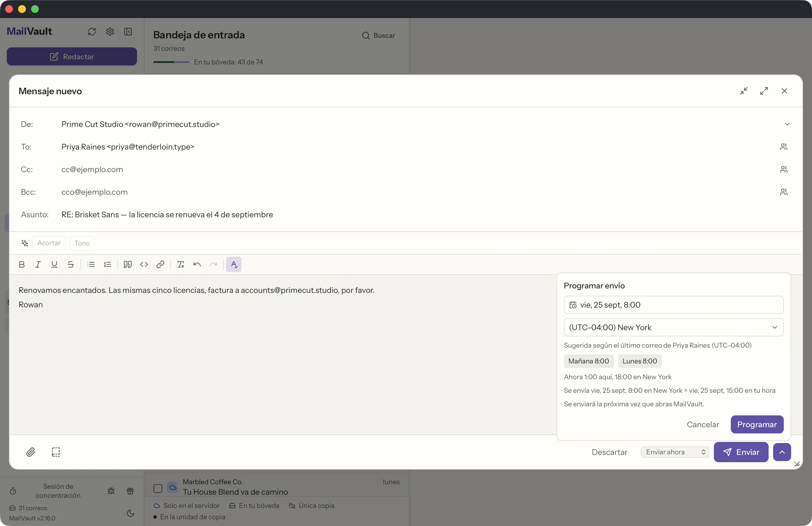Click the Bcc address field
This screenshot has width=812, height=526.
pos(416,192)
